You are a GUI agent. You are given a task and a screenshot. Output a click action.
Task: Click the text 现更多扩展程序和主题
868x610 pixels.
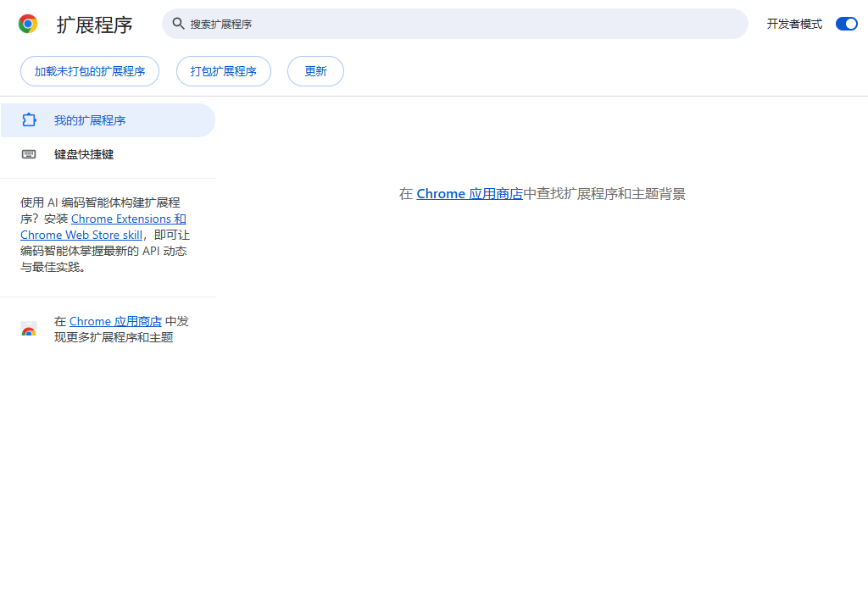pyautogui.click(x=114, y=337)
